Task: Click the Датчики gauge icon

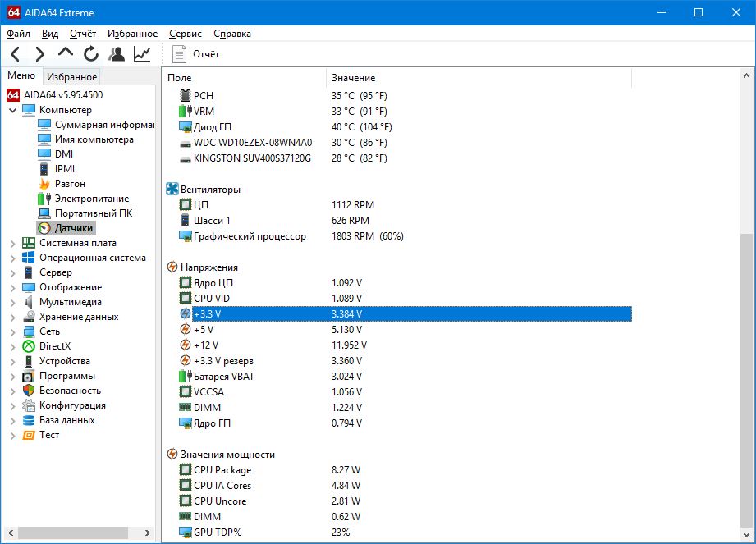Action: coord(44,228)
